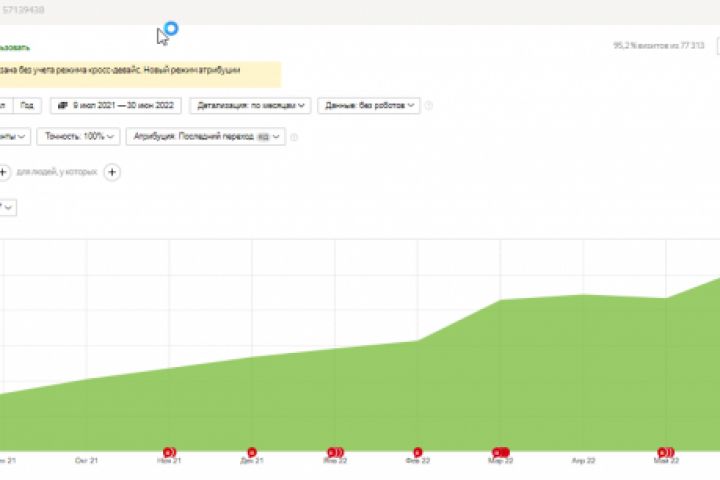
Task: Open the Атрибуция: Последний переход dropdown
Action: [x=206, y=136]
